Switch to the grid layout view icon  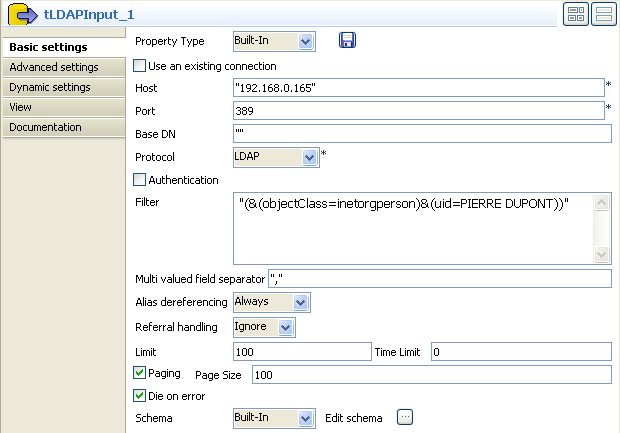(575, 13)
